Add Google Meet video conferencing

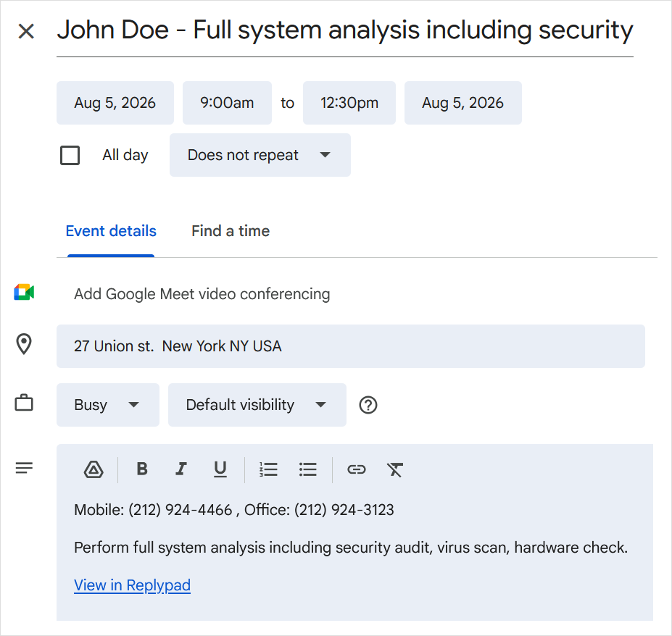(202, 294)
